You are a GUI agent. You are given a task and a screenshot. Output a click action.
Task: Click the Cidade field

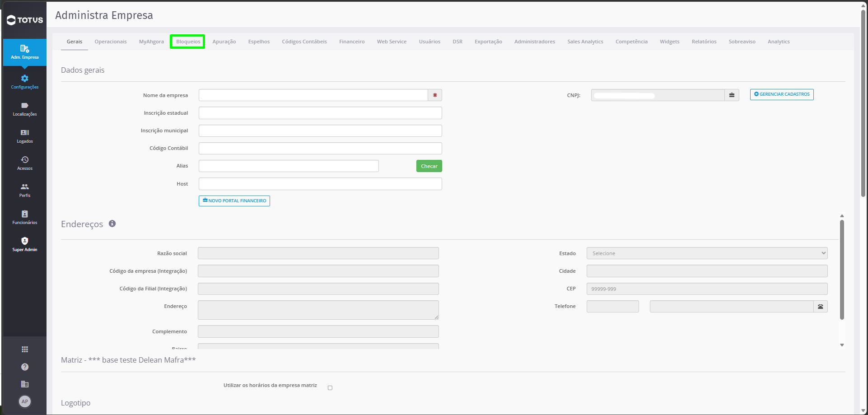tap(707, 271)
